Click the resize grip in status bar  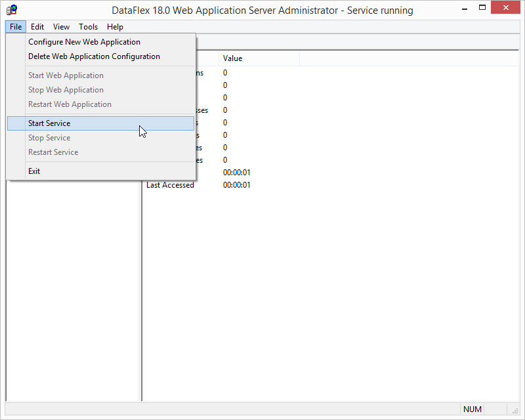(x=515, y=411)
